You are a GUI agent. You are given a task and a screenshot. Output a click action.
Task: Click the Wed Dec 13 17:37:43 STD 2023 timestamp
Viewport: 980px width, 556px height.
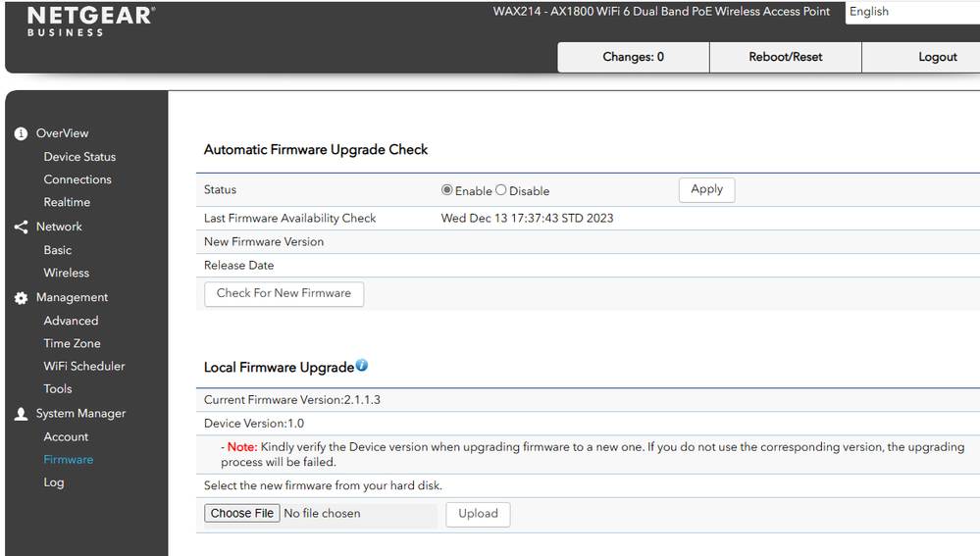point(527,218)
